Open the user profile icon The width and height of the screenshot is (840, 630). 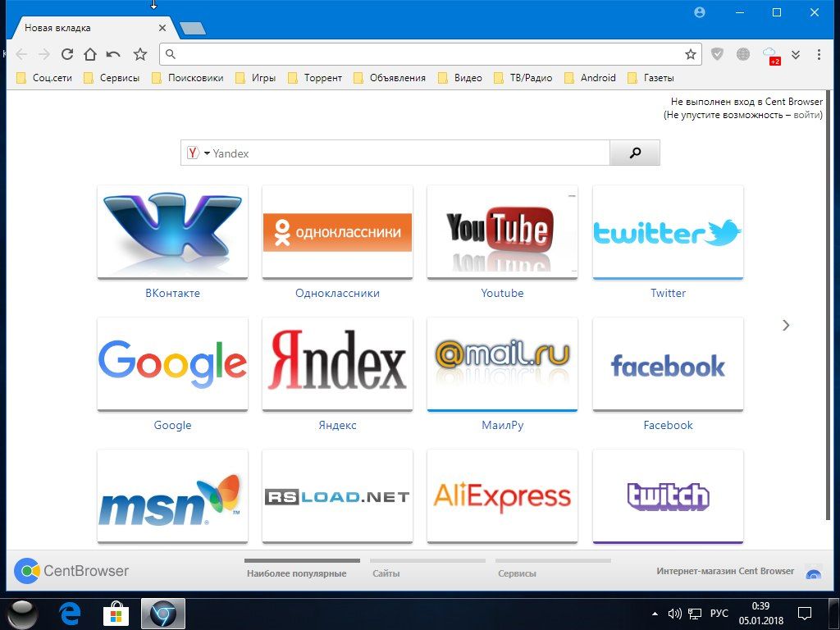700,12
